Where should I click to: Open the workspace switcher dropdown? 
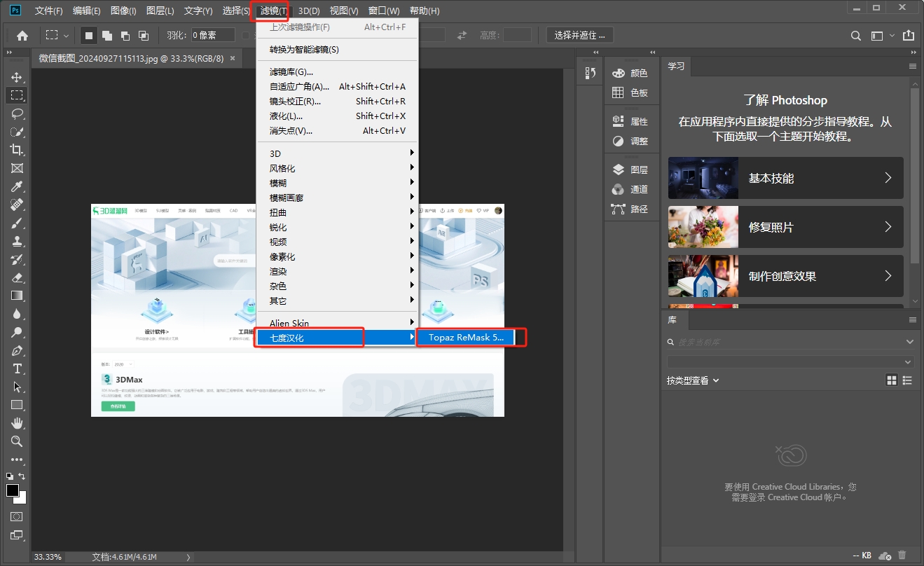pos(882,35)
